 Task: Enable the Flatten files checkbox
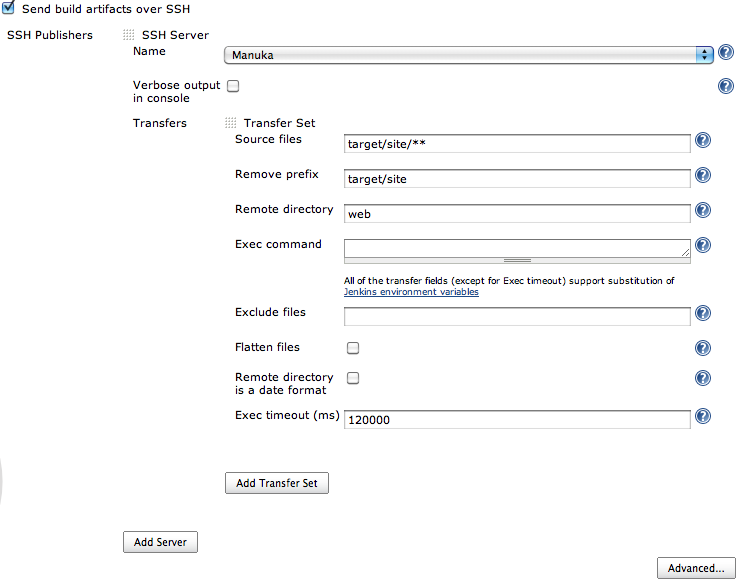353,348
